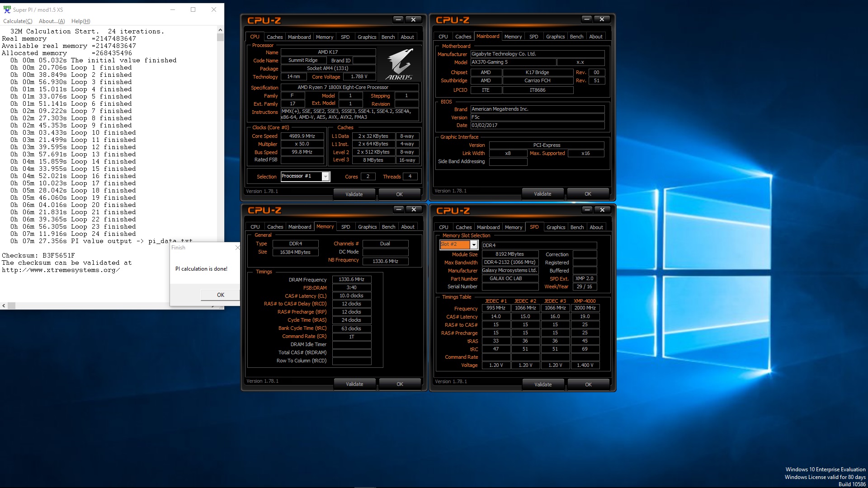Minimize the CPU-Z SPD window

(587, 210)
